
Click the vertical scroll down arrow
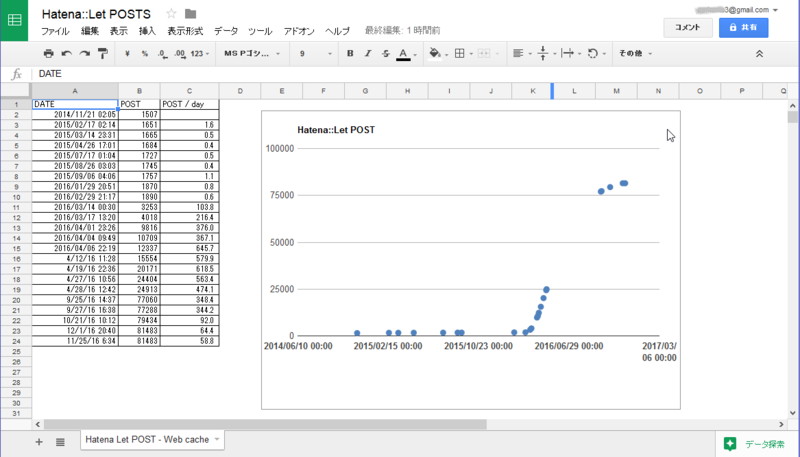pyautogui.click(x=792, y=413)
